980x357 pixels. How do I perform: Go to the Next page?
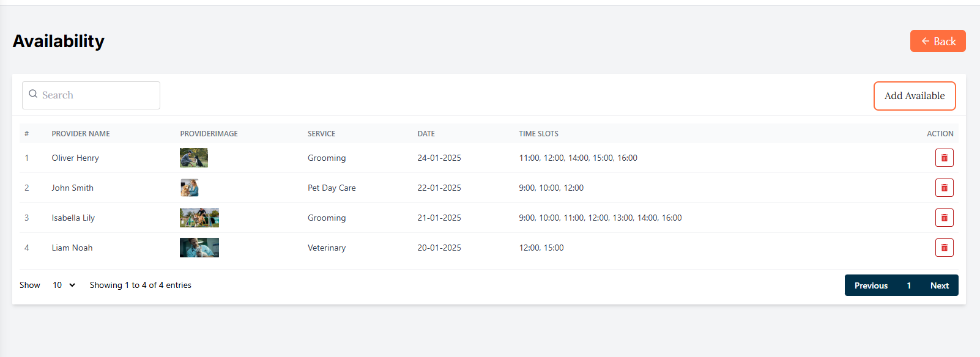coord(939,285)
